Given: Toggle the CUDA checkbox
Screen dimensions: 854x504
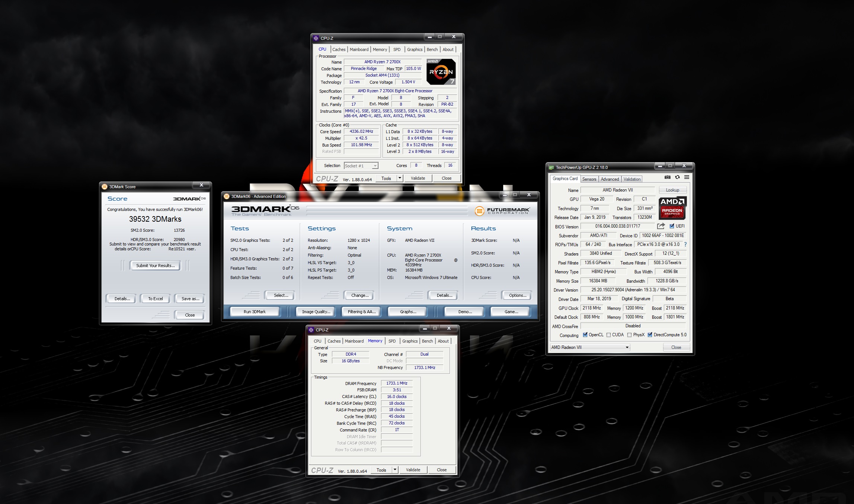Looking at the screenshot, I should [x=609, y=335].
